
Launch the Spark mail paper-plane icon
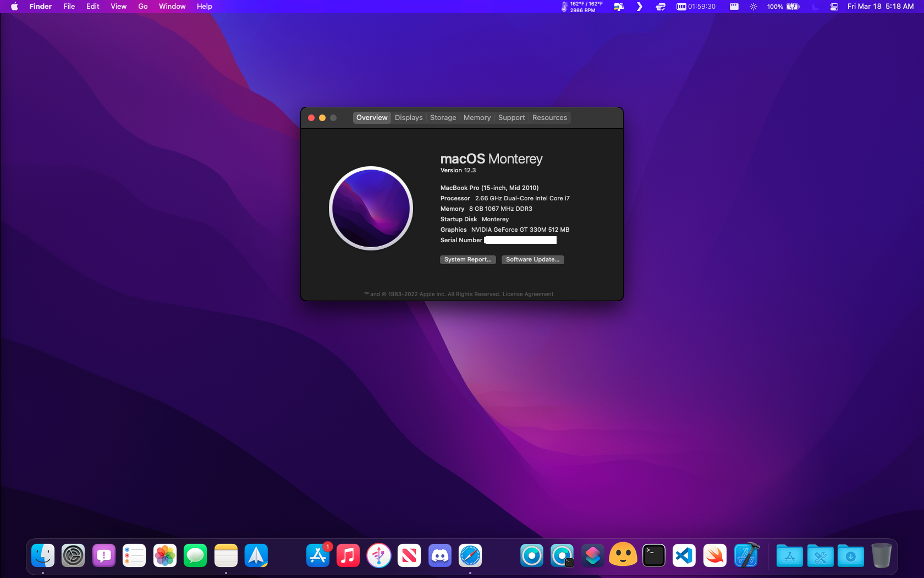(256, 555)
